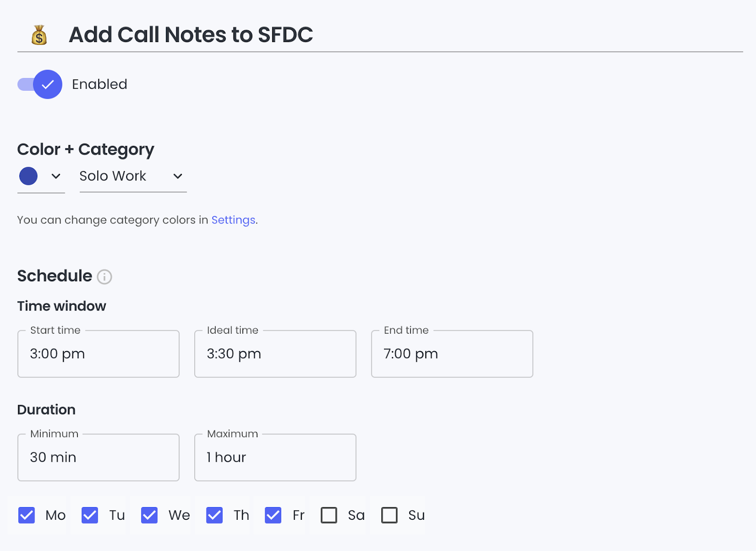Open the Maximum duration field
This screenshot has width=756, height=551.
click(275, 457)
